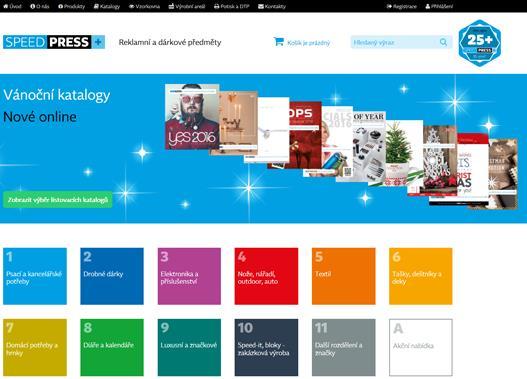
Task: Open category 8 Diáře a kalendáře
Action: point(112,347)
